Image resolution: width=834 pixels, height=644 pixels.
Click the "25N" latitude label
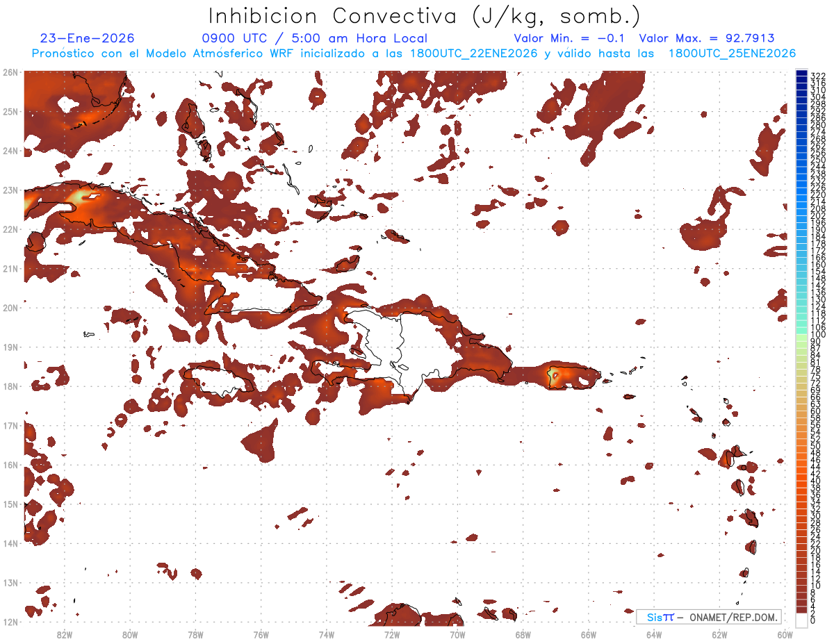click(x=10, y=111)
